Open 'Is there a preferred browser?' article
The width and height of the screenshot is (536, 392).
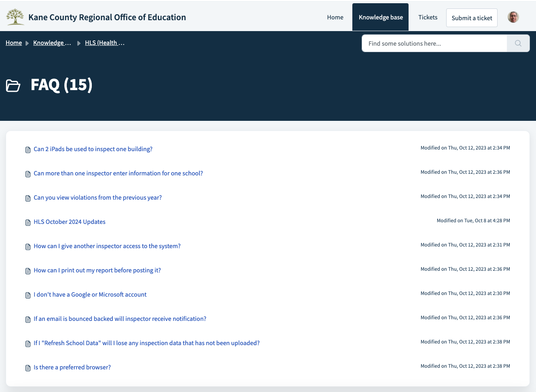pos(72,367)
